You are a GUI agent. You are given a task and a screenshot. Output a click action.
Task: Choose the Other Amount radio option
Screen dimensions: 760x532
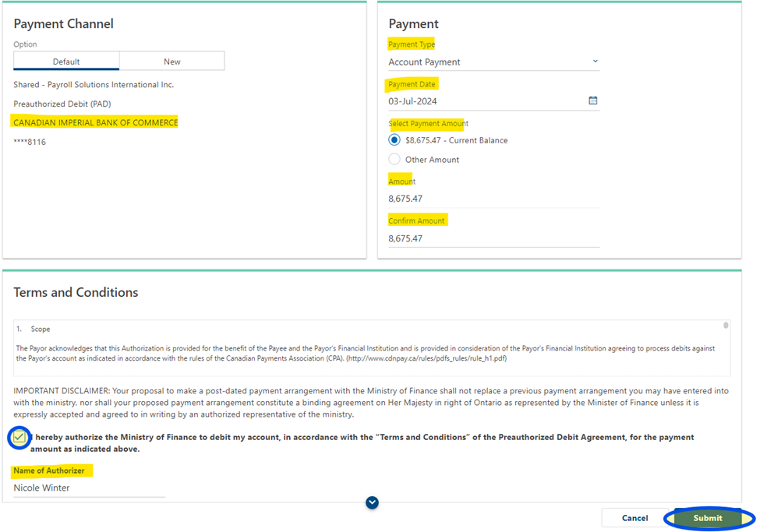(x=394, y=160)
